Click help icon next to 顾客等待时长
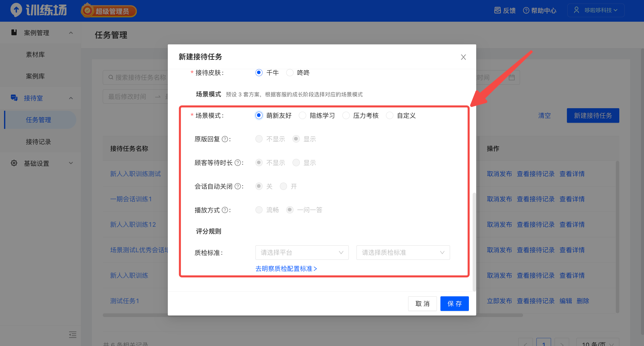 (238, 163)
